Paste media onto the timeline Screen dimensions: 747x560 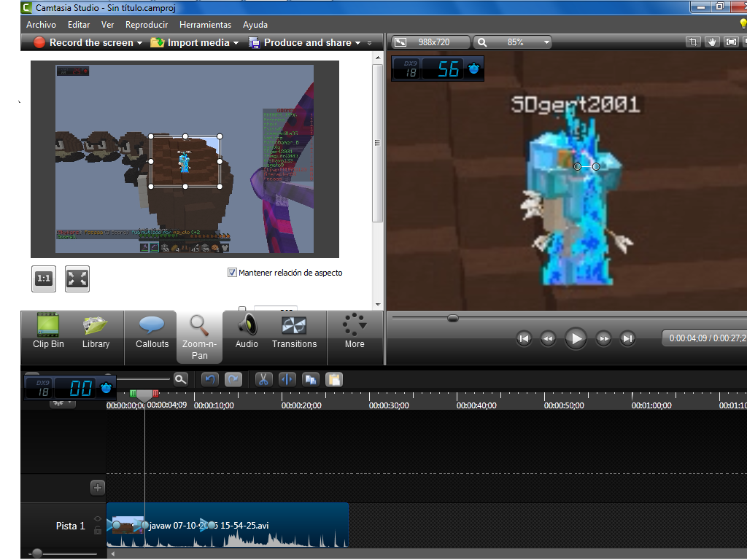334,379
